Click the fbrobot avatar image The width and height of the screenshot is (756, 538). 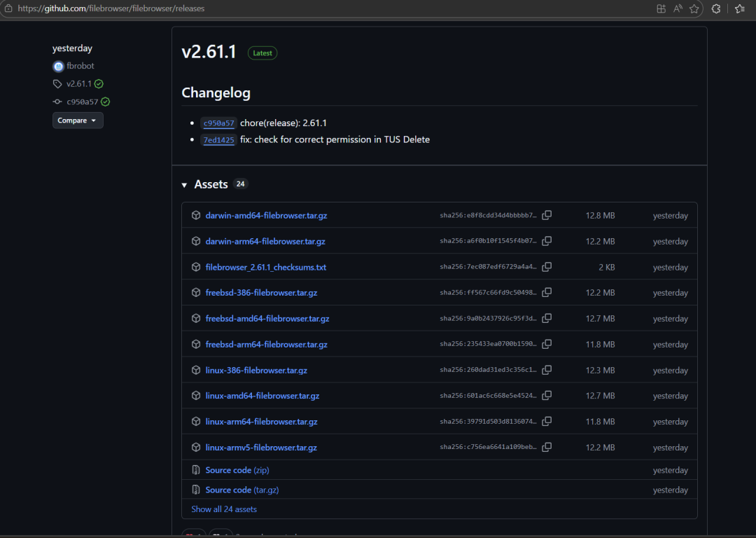[x=58, y=66]
